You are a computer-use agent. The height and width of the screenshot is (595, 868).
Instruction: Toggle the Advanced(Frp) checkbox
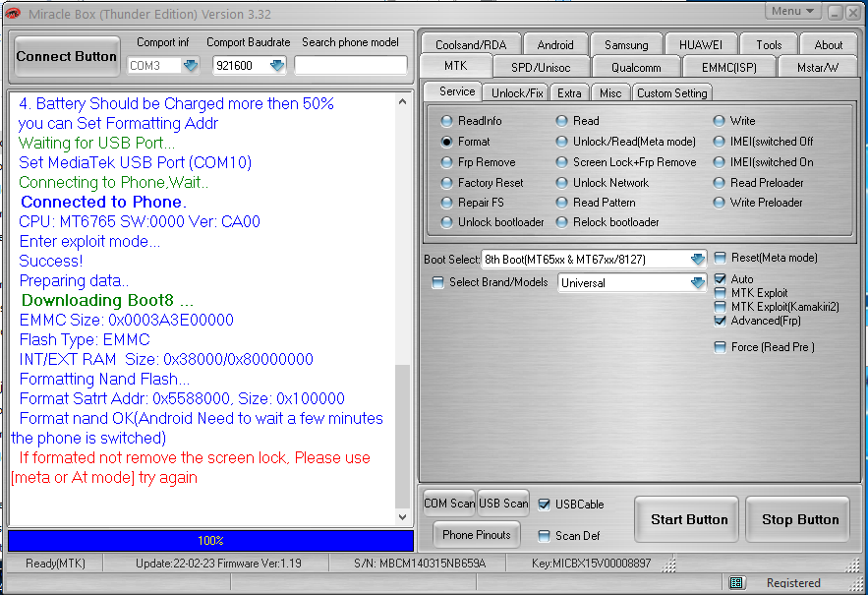coord(721,321)
